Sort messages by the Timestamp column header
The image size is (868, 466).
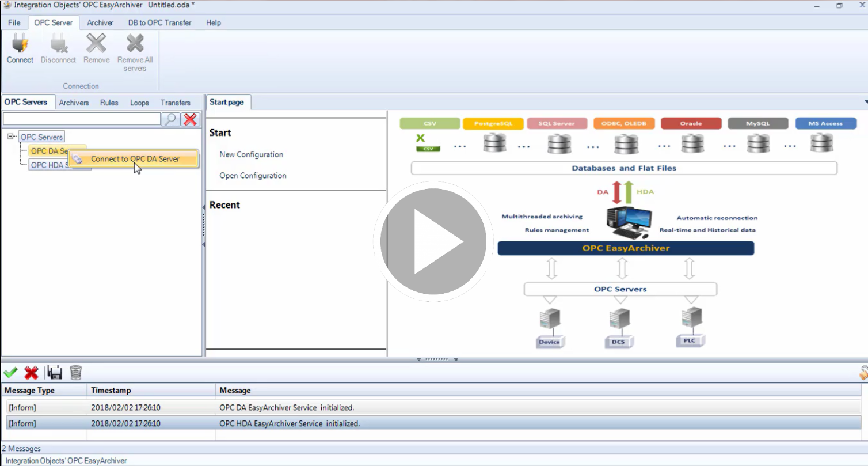111,391
